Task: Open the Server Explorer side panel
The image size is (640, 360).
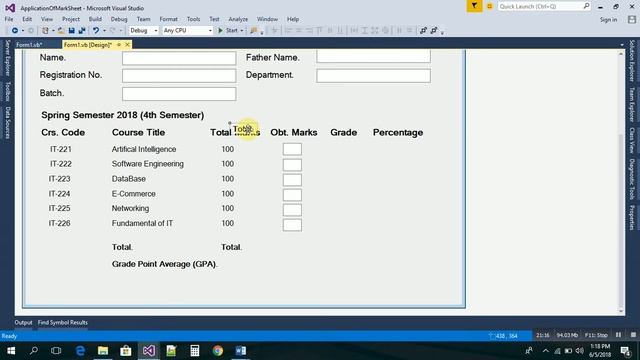Action: [x=7, y=58]
